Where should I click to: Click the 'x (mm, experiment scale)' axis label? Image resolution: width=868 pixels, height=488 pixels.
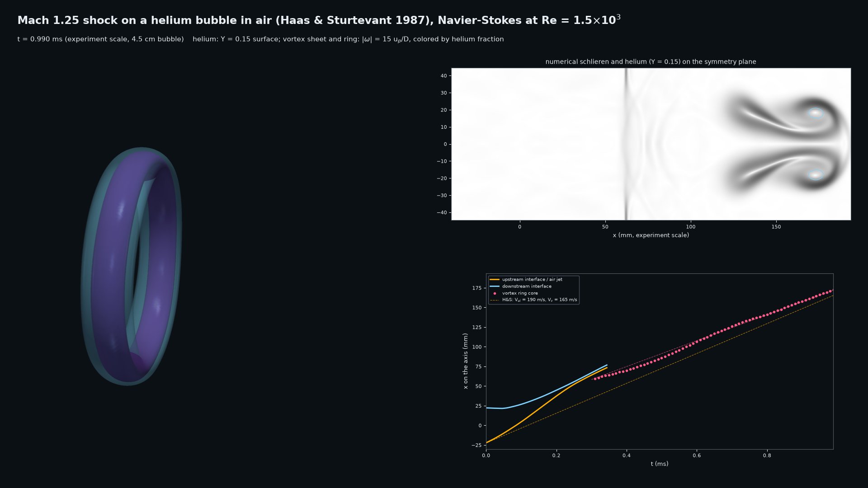[651, 235]
